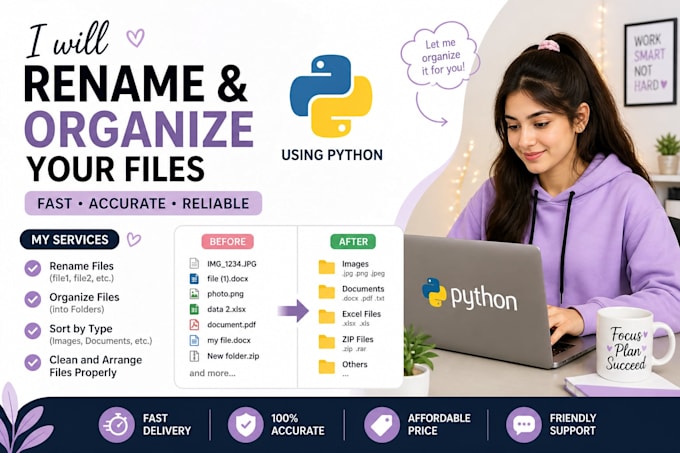The image size is (680, 453).
Task: Click the MY SERVICES badge
Action: point(69,239)
